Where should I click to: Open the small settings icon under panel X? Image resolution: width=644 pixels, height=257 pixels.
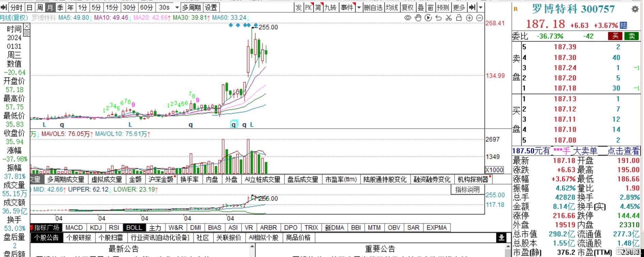tap(27, 33)
